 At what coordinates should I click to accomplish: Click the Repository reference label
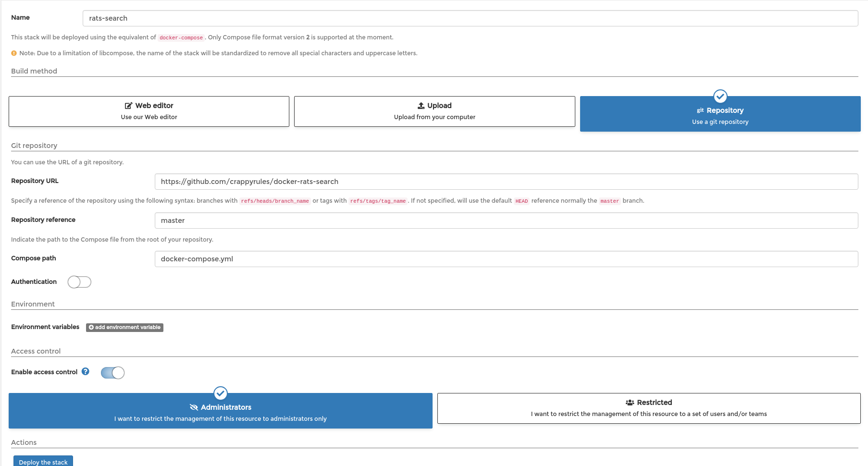[43, 220]
